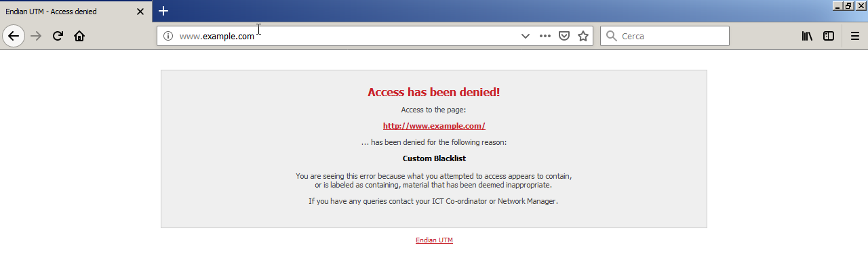Save page to Pocket

coord(564,36)
